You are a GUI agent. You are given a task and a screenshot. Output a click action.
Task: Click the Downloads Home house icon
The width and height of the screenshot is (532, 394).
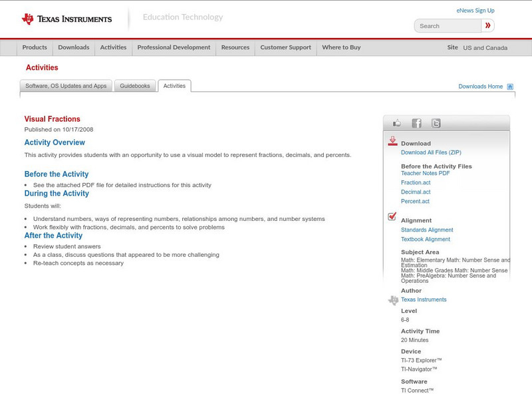click(x=510, y=87)
